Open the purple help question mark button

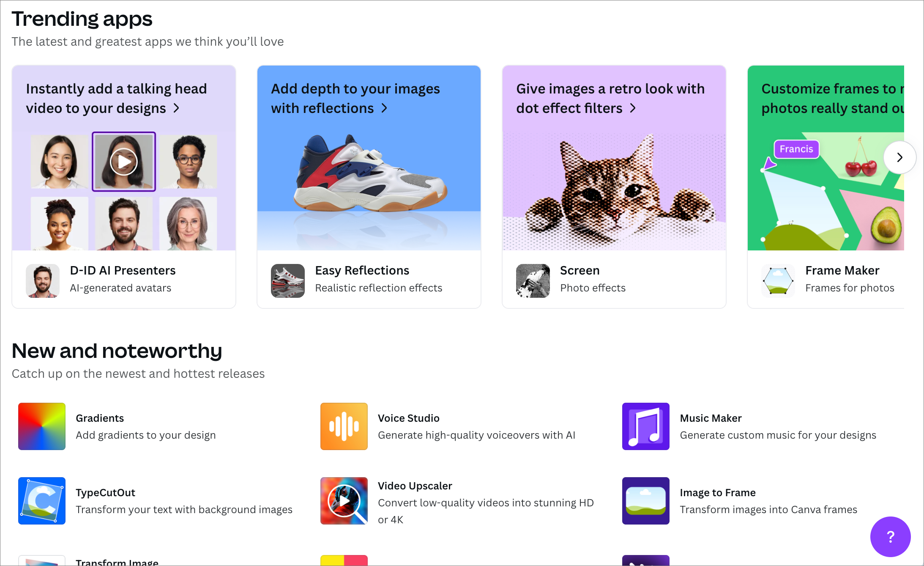pyautogui.click(x=891, y=537)
